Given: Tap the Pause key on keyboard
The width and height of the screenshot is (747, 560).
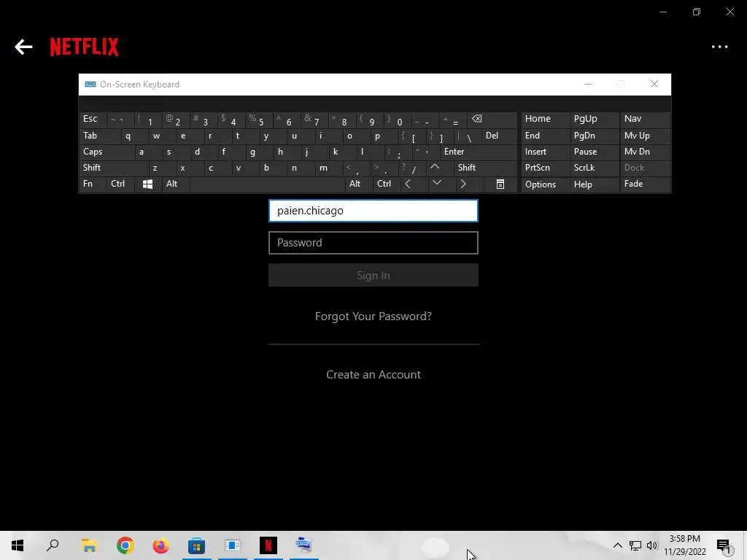Looking at the screenshot, I should pos(594,152).
